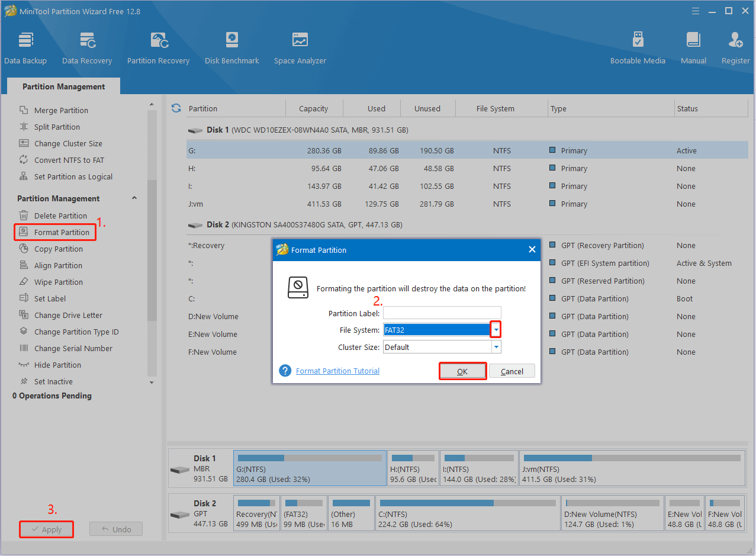Cancel the Format Partition dialog
Viewport: 756px width, 556px height.
point(512,371)
